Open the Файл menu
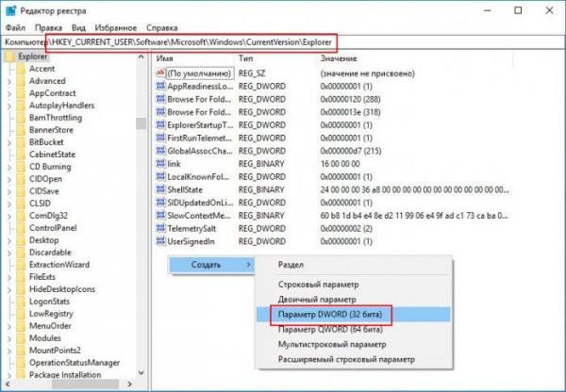 [x=15, y=27]
